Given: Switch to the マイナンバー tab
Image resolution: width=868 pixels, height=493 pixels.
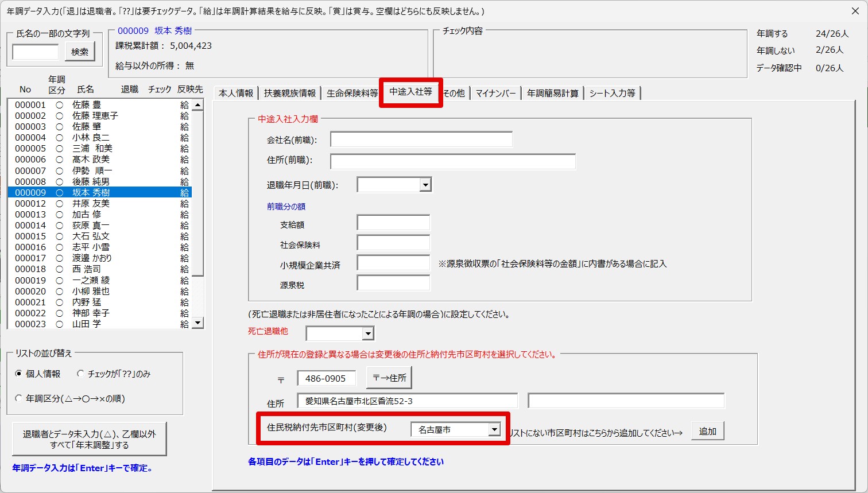Looking at the screenshot, I should pyautogui.click(x=495, y=93).
